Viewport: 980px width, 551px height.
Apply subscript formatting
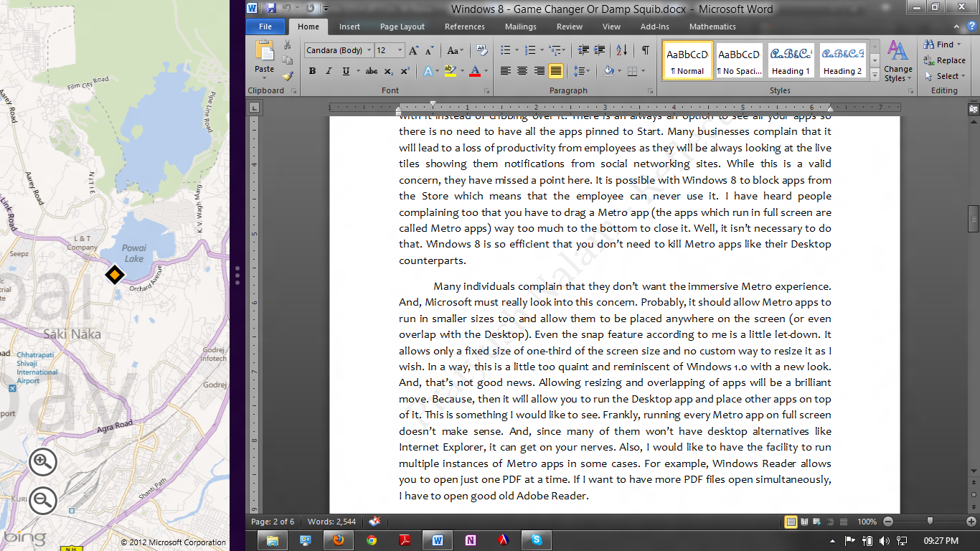pyautogui.click(x=388, y=71)
